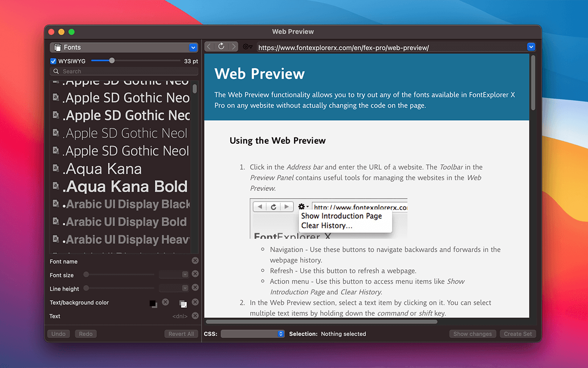Click the Redo button
Screen dimensions: 588x368
[x=86, y=334]
